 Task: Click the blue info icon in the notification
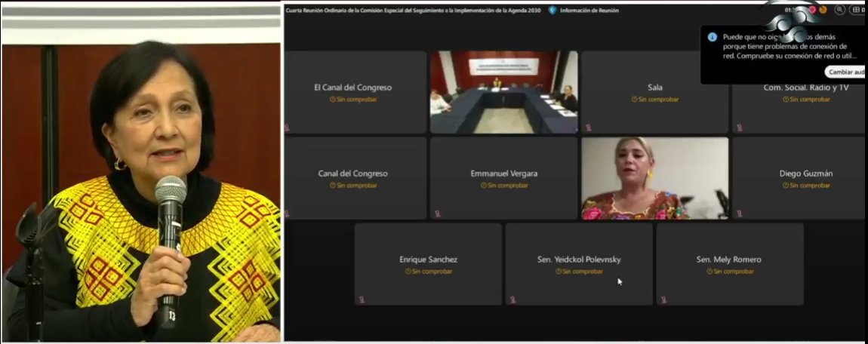click(x=713, y=37)
